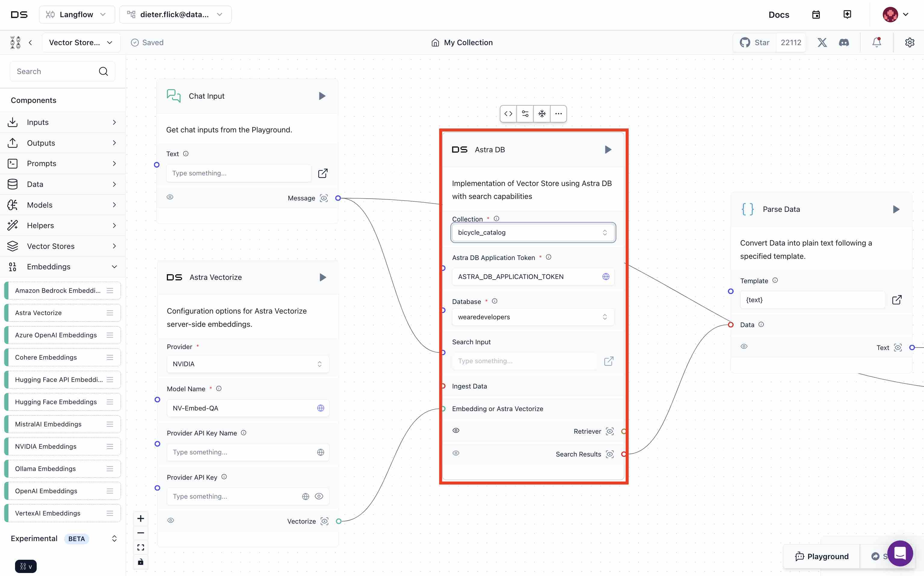Click the canvas fit view icon
The width and height of the screenshot is (924, 576).
click(140, 547)
